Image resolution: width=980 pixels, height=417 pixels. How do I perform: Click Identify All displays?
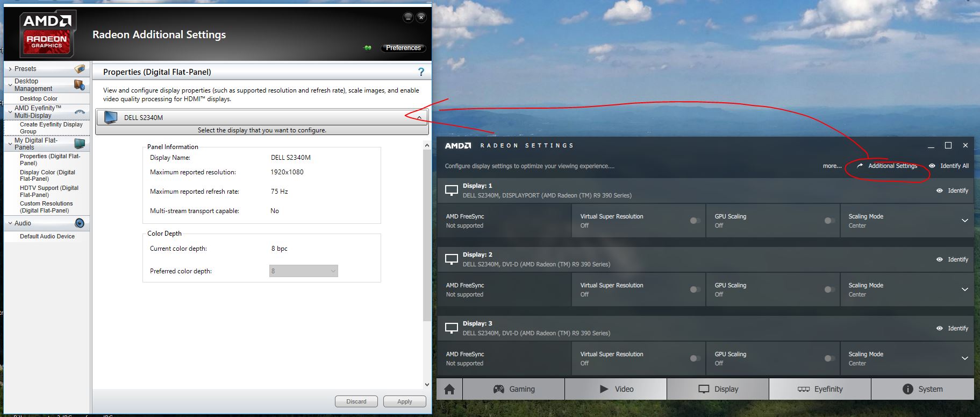[x=949, y=166]
